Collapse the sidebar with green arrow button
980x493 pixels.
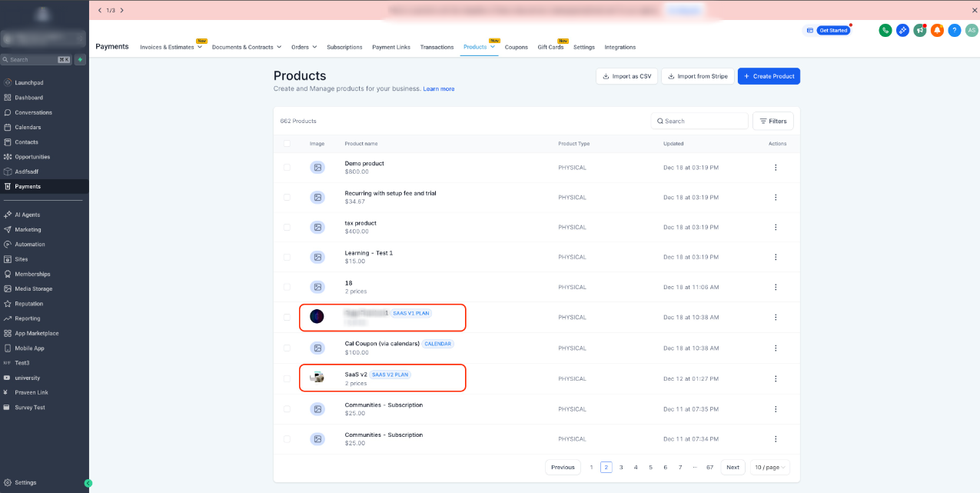[88, 483]
